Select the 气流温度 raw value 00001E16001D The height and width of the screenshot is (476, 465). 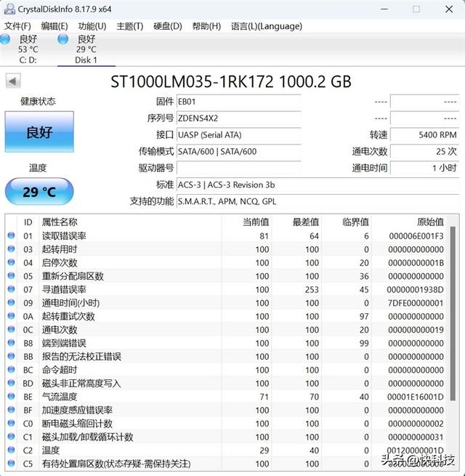(415, 397)
